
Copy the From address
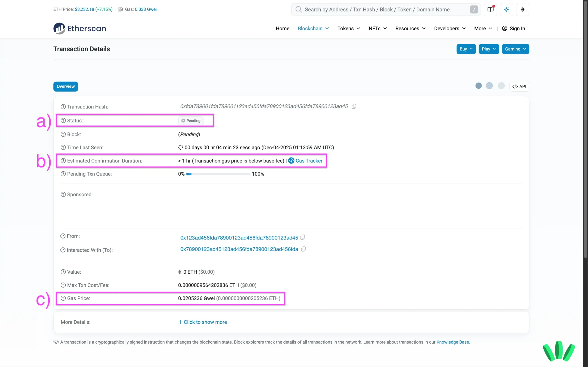tap(302, 237)
